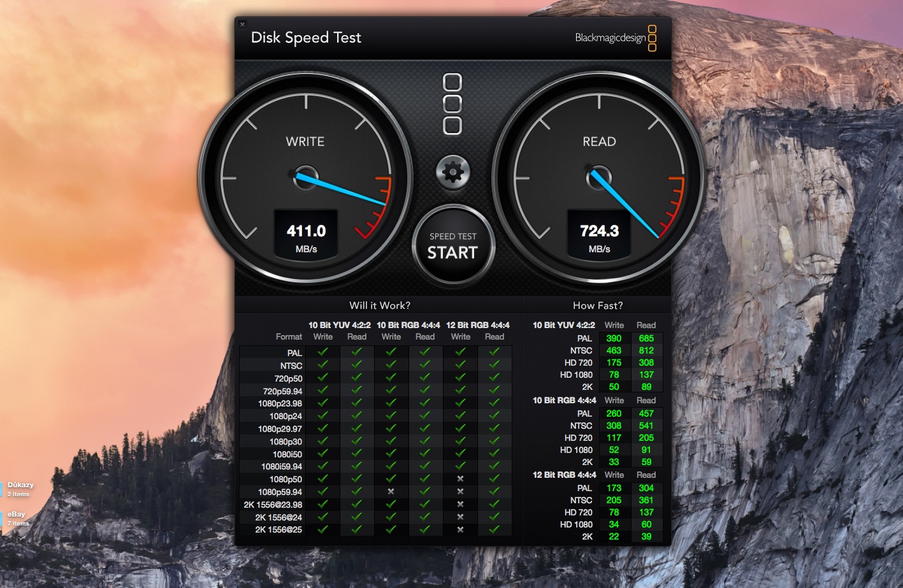Select the eBay stack label on the desktop
This screenshot has height=588, width=903.
(x=17, y=514)
